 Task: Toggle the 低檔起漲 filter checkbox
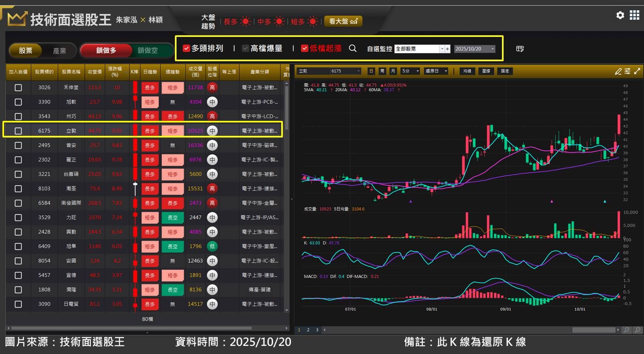click(304, 49)
